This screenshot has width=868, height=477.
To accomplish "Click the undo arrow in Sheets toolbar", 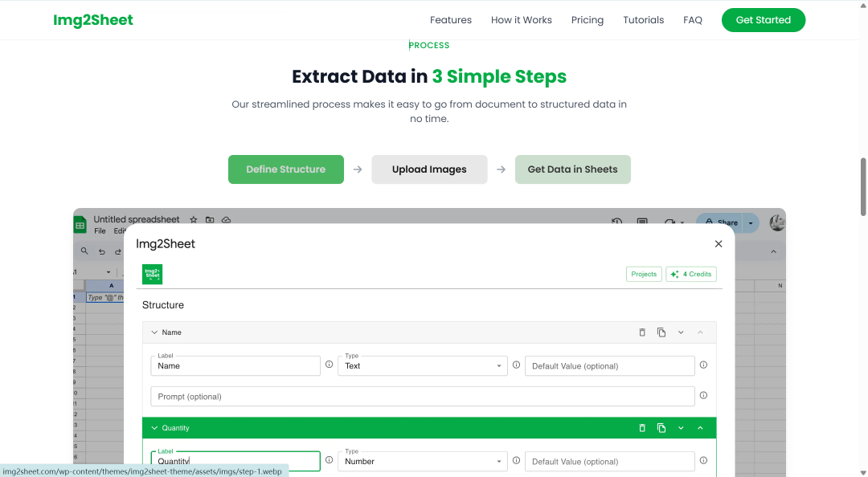I will click(102, 251).
